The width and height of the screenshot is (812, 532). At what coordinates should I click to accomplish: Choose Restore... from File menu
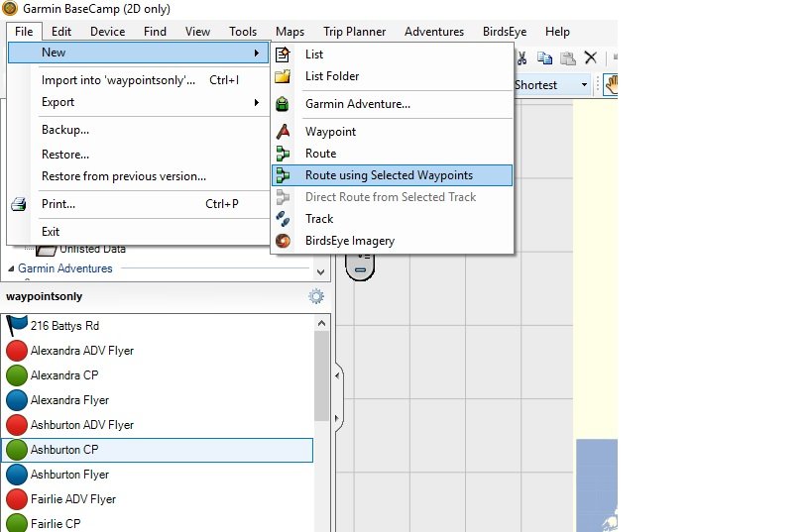[138, 155]
